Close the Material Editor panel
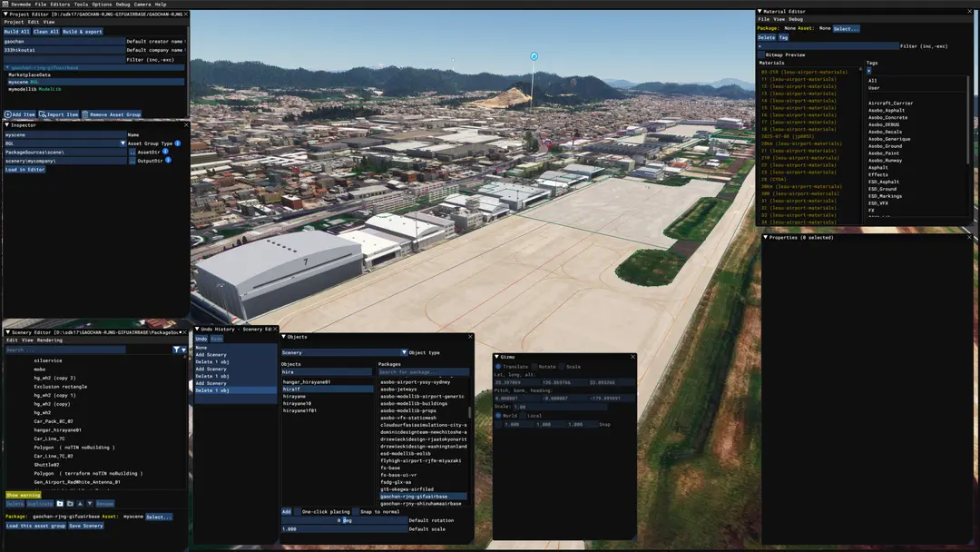This screenshot has height=552, width=980. click(x=970, y=11)
